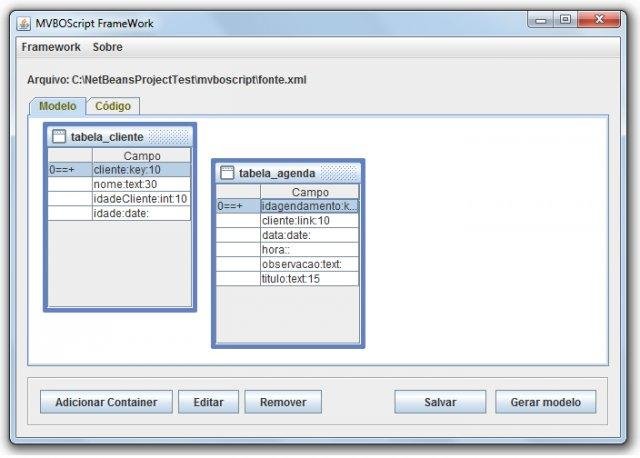Click the Arquivo file path label
The height and width of the screenshot is (458, 640).
(167, 80)
